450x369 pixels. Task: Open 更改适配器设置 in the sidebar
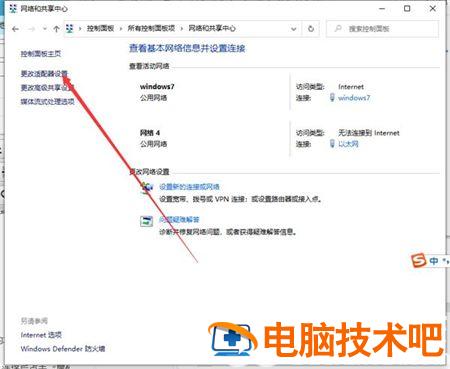click(x=44, y=74)
